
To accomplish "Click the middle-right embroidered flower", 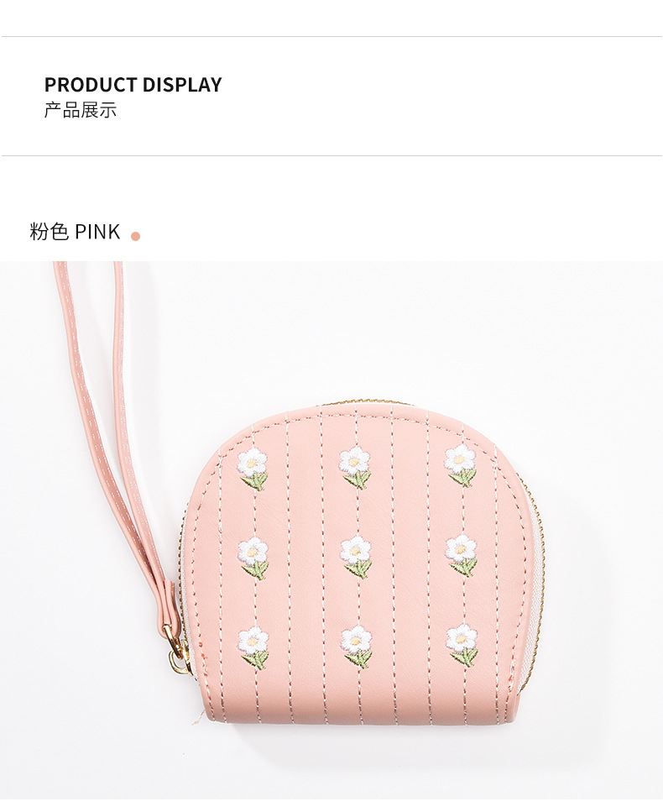I will (461, 554).
